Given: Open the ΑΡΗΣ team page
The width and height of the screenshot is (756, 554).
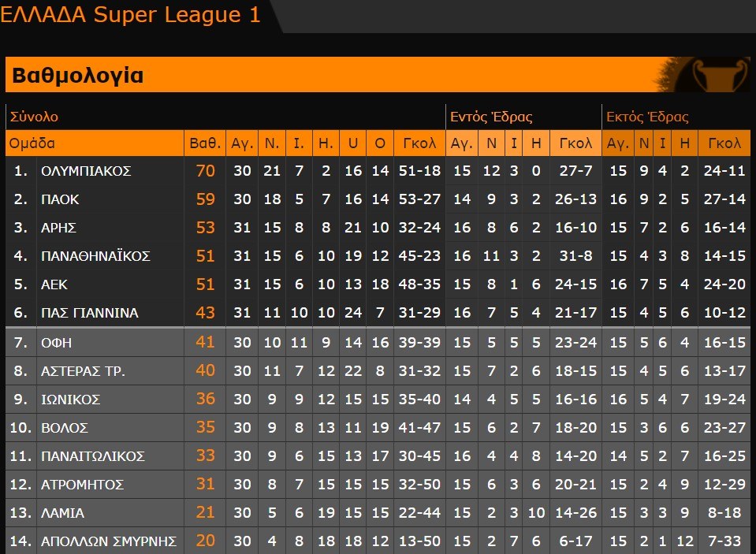Looking at the screenshot, I should (x=60, y=228).
